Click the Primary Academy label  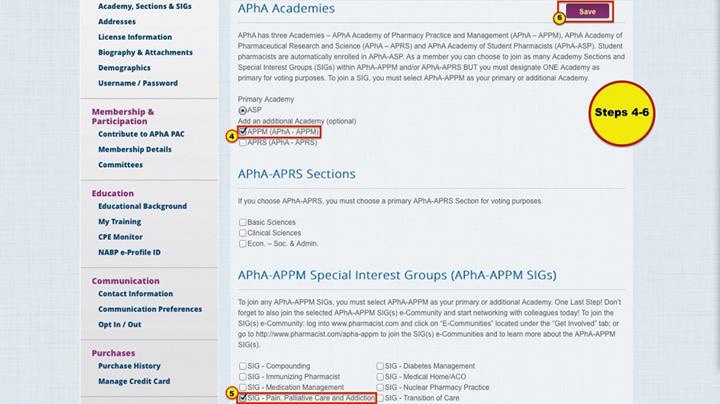pos(266,100)
